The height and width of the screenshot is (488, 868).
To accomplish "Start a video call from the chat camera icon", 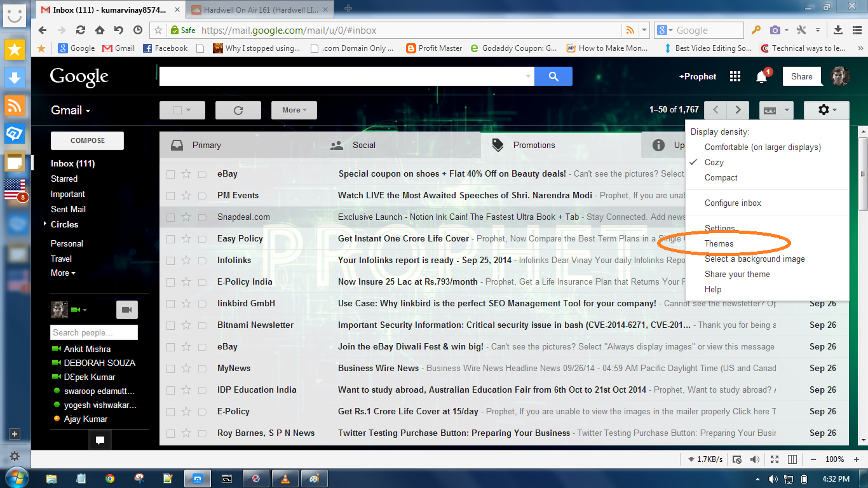I will point(126,309).
